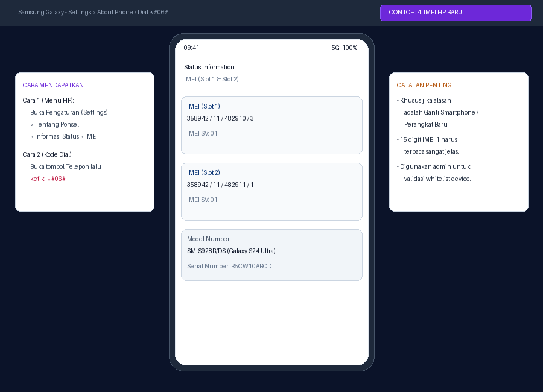Click the Status Information title

[209, 67]
